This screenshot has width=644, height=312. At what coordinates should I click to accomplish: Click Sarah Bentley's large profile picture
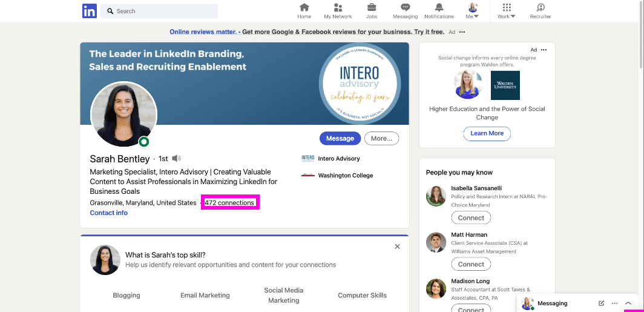point(123,114)
